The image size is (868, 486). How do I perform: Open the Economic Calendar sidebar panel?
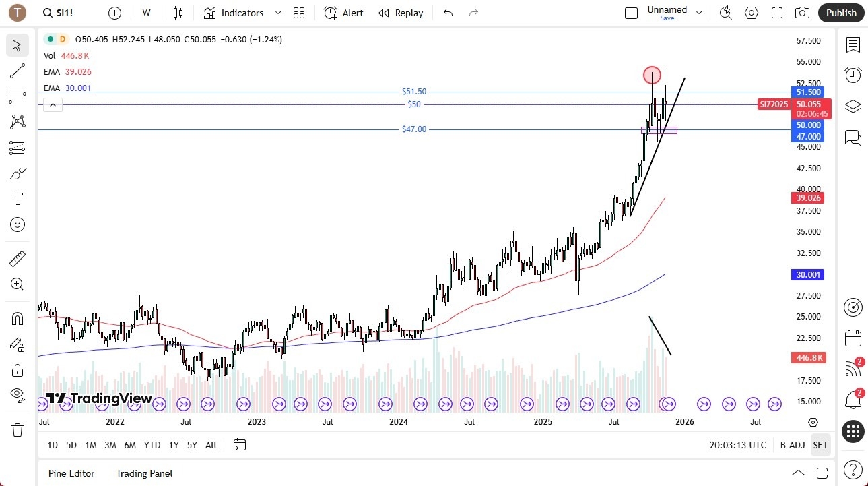[x=853, y=338]
